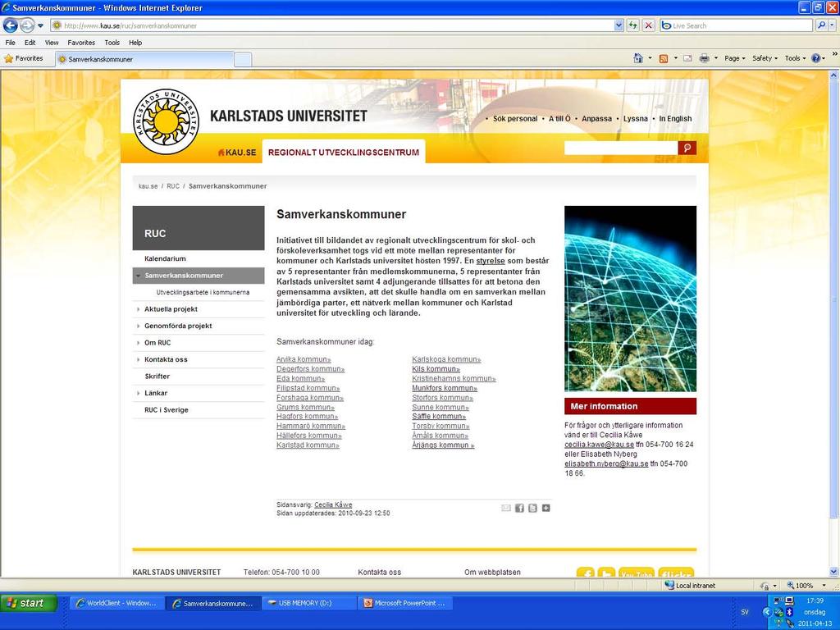Click the Stop loading icon

[648, 25]
